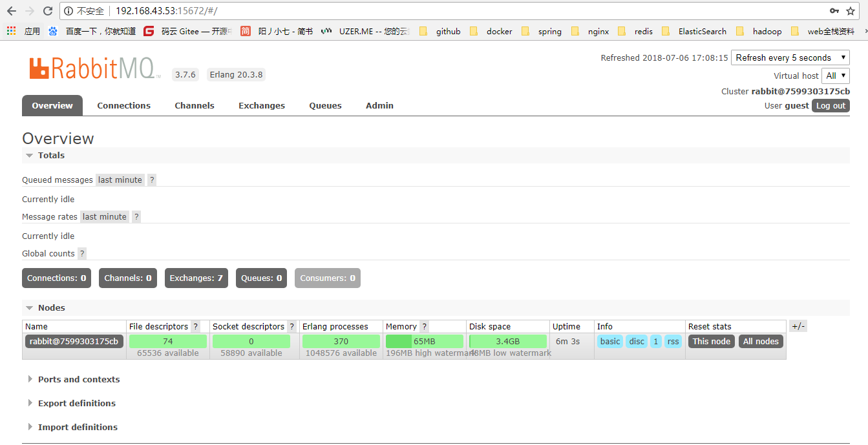Change Message rates last minute range
868x445 pixels.
tap(105, 217)
